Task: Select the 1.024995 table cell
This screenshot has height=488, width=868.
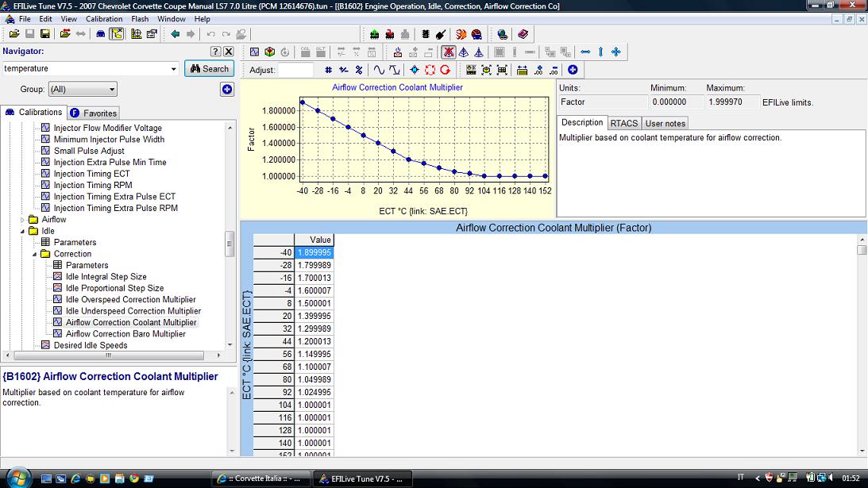Action: point(314,392)
